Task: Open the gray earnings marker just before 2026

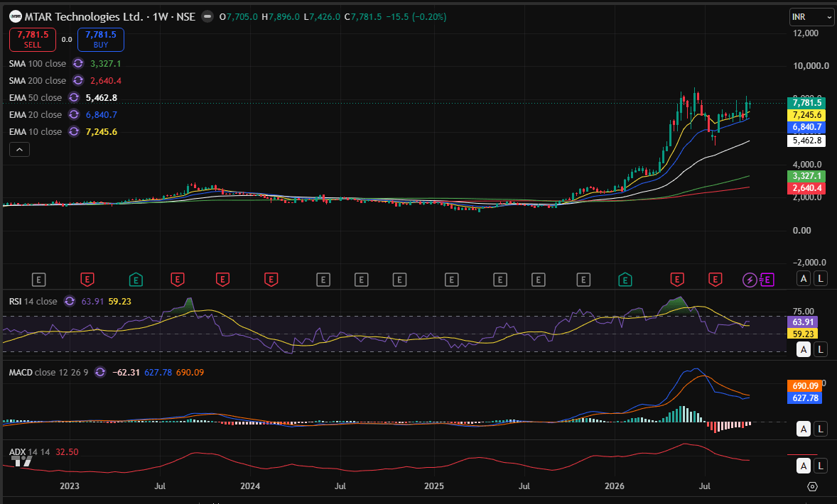Action: [x=583, y=280]
